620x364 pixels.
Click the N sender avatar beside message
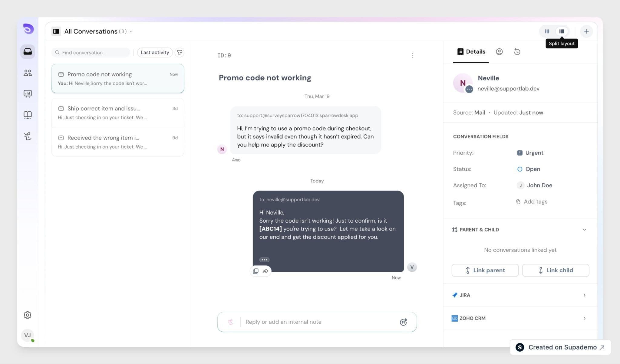click(222, 149)
